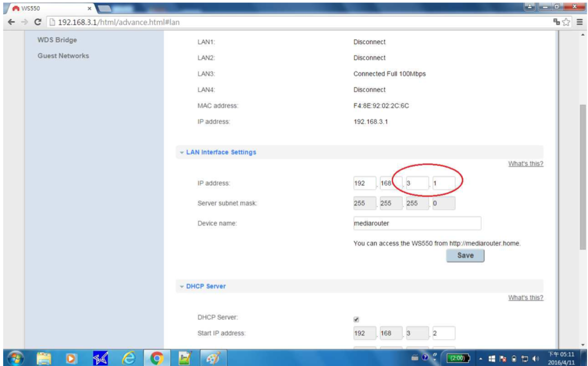Click the Save button
Screen dimensions: 588x366
(x=465, y=255)
